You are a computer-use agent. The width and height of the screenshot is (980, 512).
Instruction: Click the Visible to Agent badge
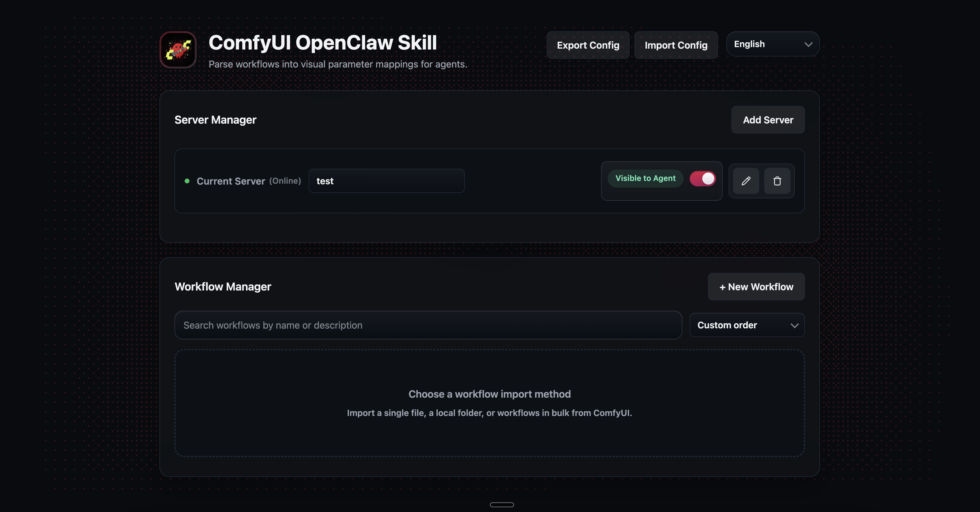645,178
